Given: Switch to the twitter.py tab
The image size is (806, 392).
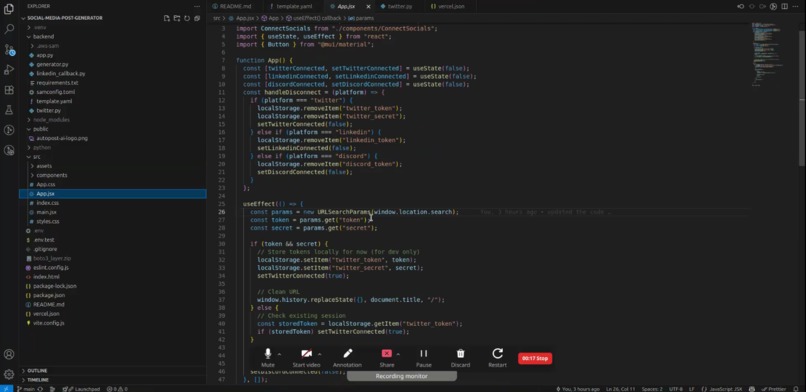Looking at the screenshot, I should (x=400, y=6).
